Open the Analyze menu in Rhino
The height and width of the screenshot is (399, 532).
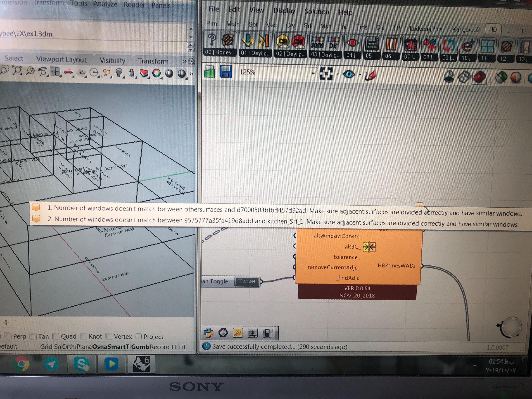(105, 4)
